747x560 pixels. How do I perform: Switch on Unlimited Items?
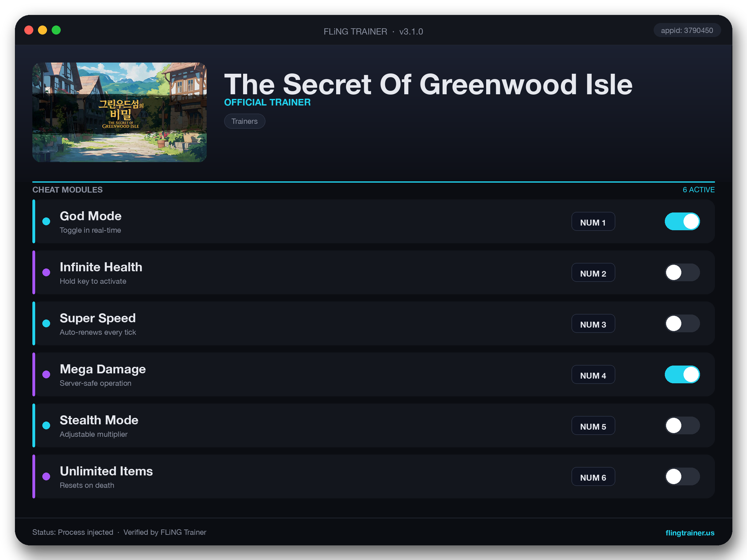[682, 476]
